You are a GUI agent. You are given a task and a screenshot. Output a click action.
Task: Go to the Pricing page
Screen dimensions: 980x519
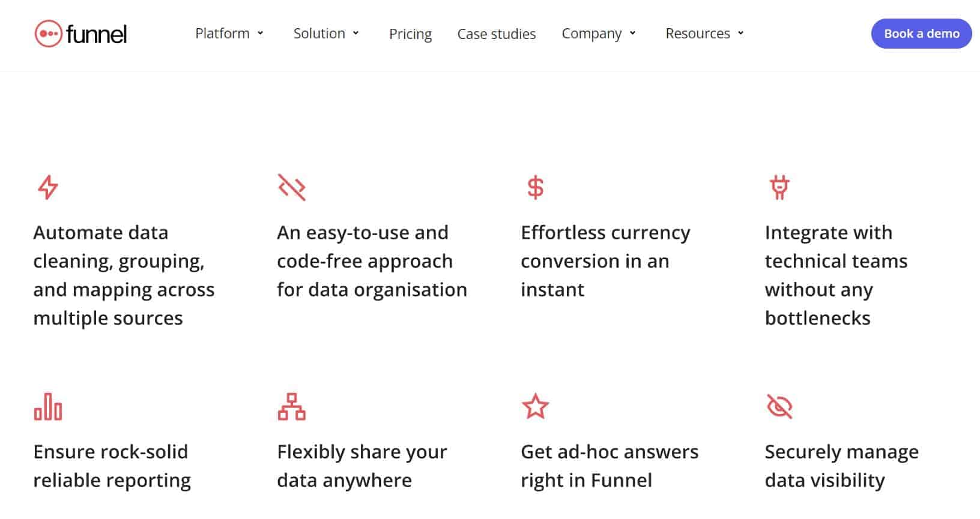click(x=410, y=34)
